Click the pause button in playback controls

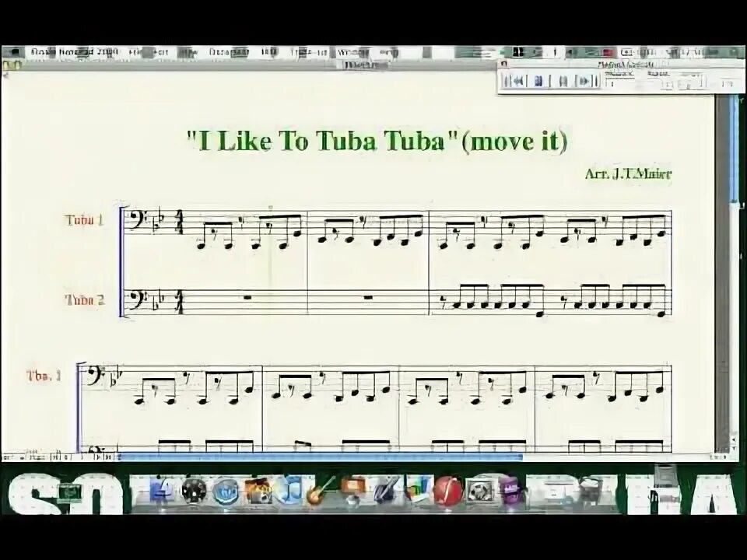(x=563, y=82)
